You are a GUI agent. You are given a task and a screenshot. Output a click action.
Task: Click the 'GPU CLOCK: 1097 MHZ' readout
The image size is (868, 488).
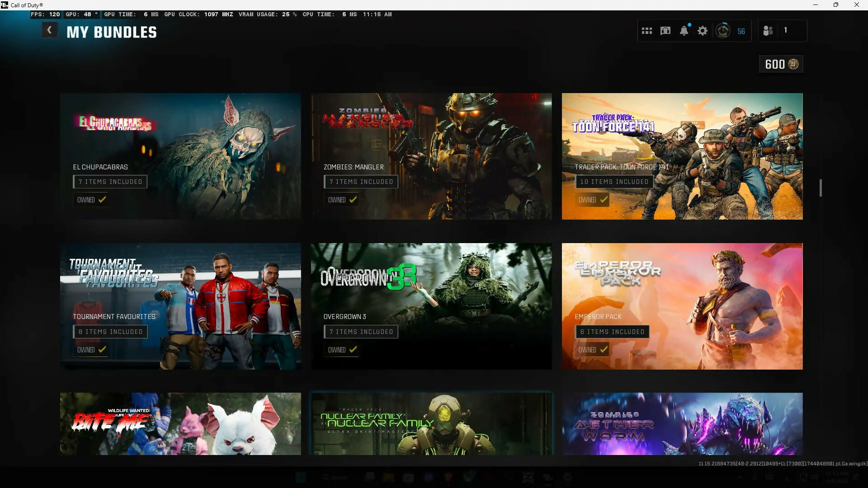click(x=198, y=14)
